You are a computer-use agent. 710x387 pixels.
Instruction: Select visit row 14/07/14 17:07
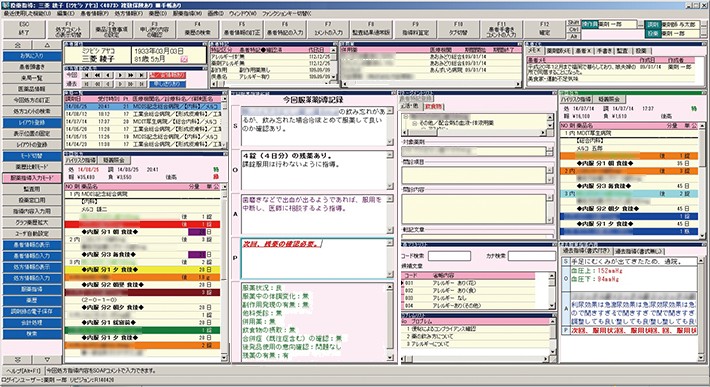(144, 122)
